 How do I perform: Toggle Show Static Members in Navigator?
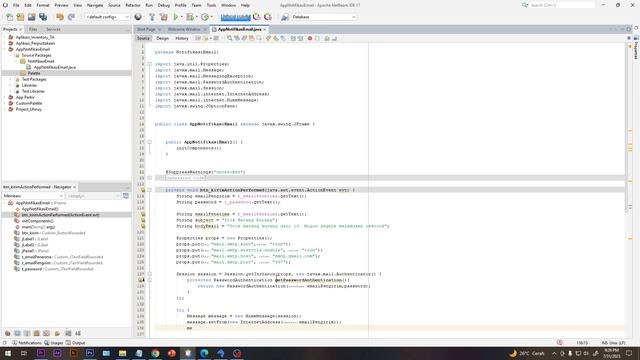click(x=27, y=333)
